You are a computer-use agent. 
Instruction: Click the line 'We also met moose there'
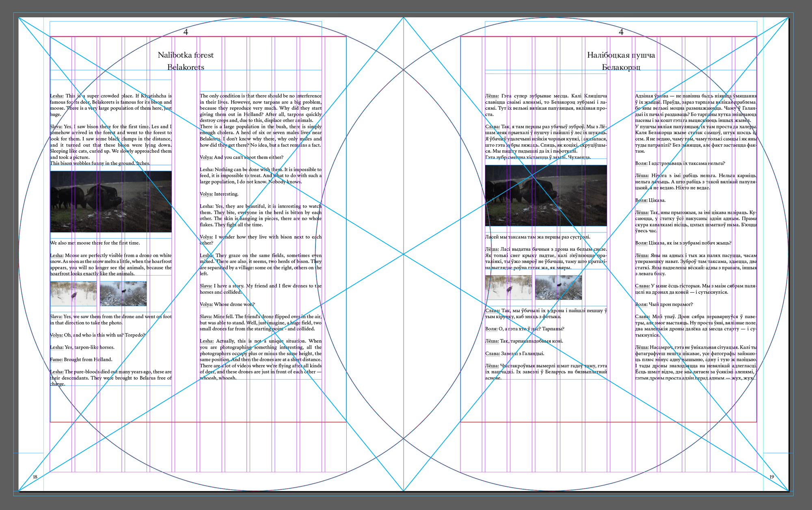[95, 243]
